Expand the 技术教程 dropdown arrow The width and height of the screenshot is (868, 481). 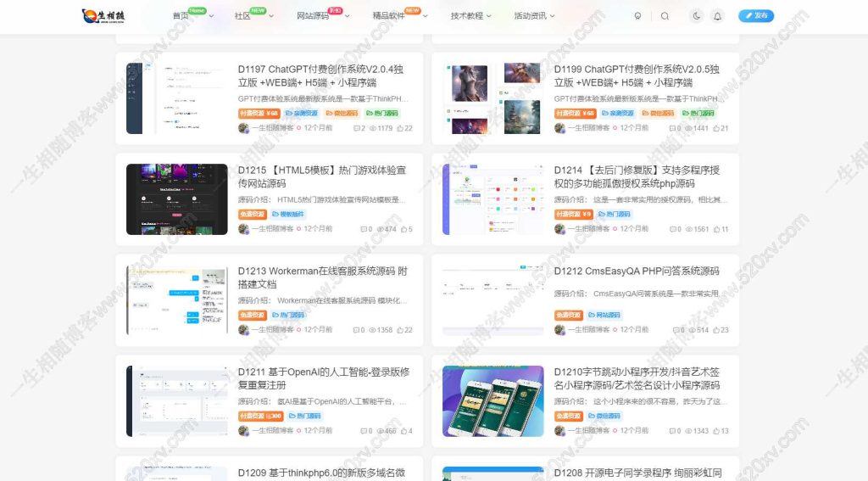[x=489, y=16]
